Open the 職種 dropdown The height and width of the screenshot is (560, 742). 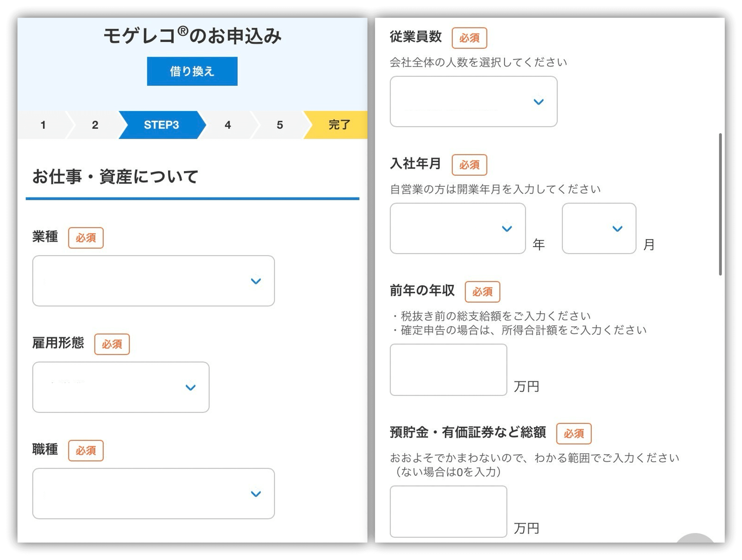[x=154, y=494]
